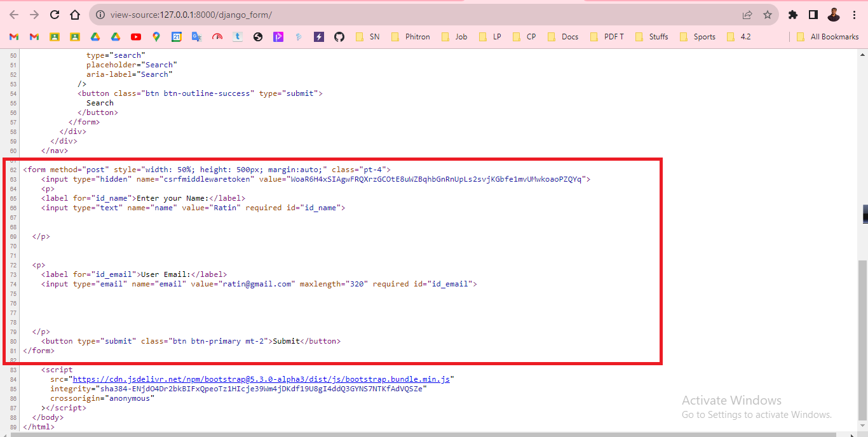Click the '<form method="post"' opening tag

(66, 170)
